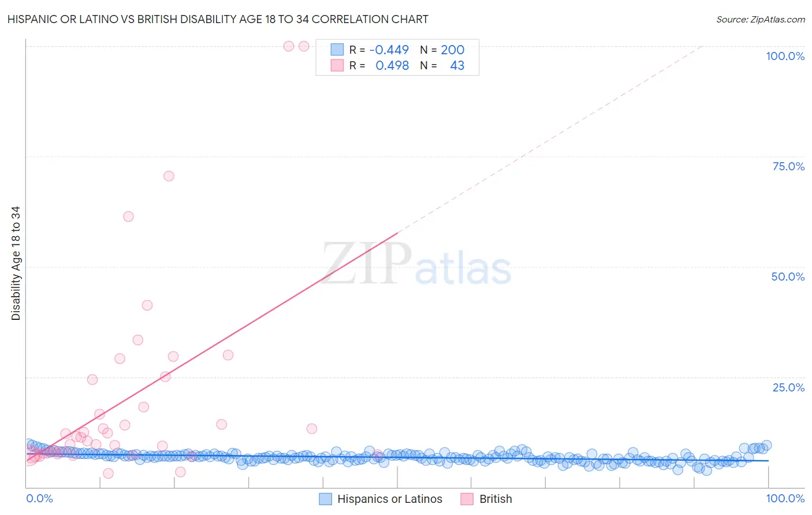Click the pink data point near 61% height
Screen dimensions: 812x515
[x=128, y=217]
